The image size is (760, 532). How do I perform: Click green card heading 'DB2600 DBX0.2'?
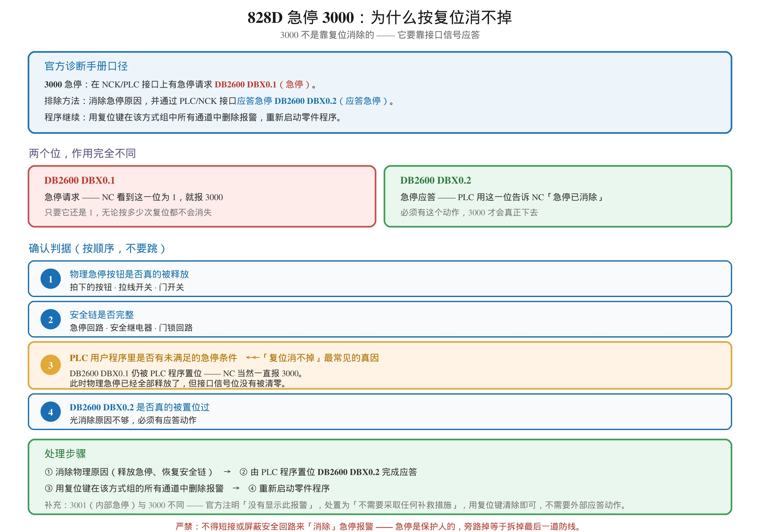pos(435,180)
